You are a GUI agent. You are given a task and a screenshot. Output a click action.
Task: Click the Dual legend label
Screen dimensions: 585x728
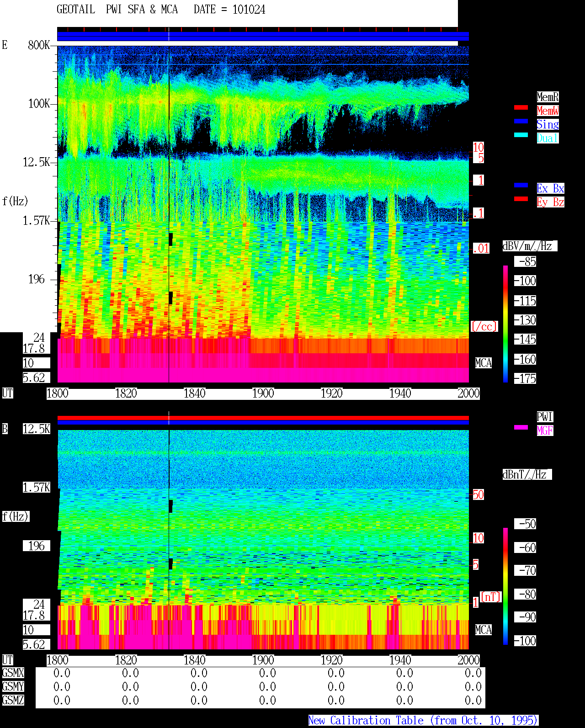click(548, 138)
